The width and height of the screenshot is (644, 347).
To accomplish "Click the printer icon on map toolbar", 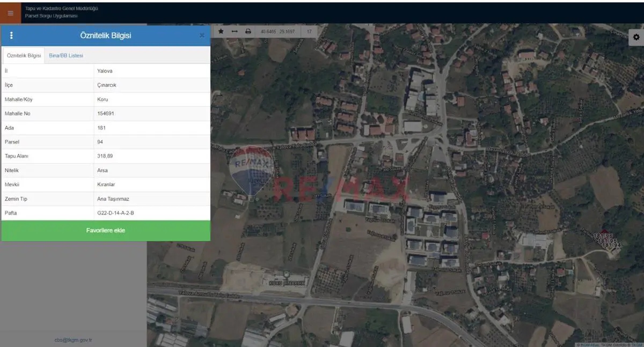I will [x=248, y=32].
